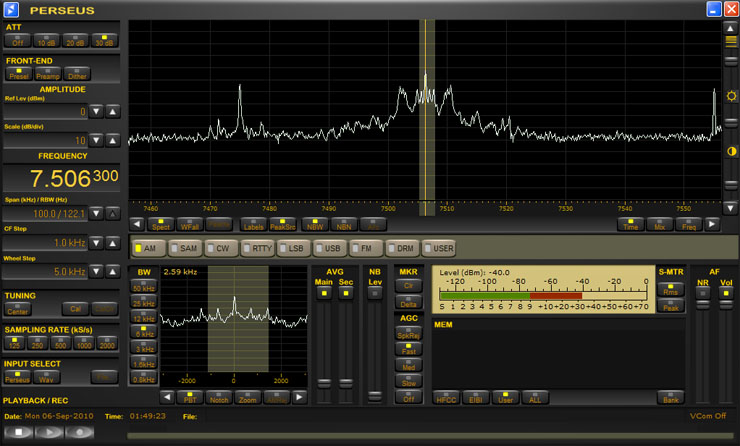Toggle the AF Vol indicator button
The image size is (740, 446).
click(x=726, y=293)
